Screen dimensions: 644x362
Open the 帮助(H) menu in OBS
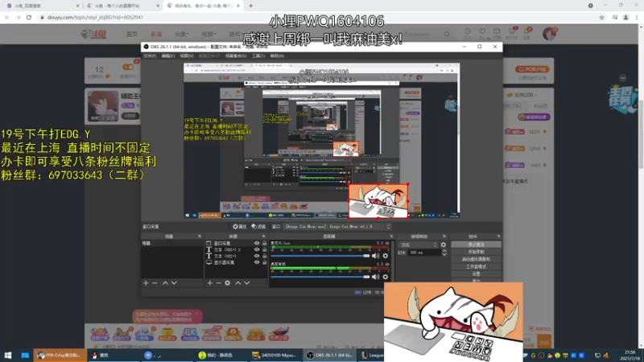(277, 56)
